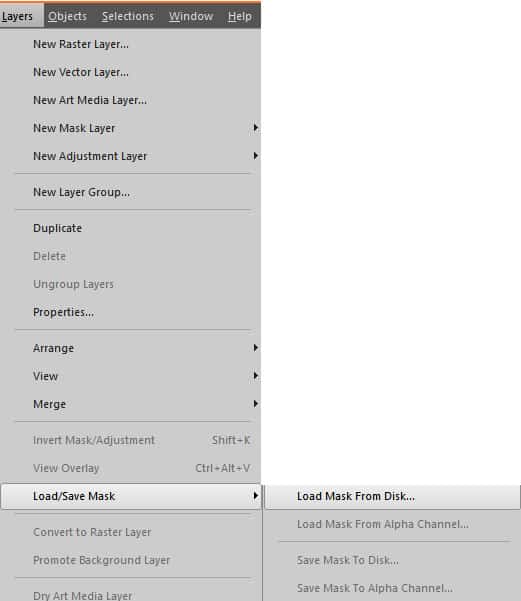Expand the Arrange submenu

[x=130, y=348]
